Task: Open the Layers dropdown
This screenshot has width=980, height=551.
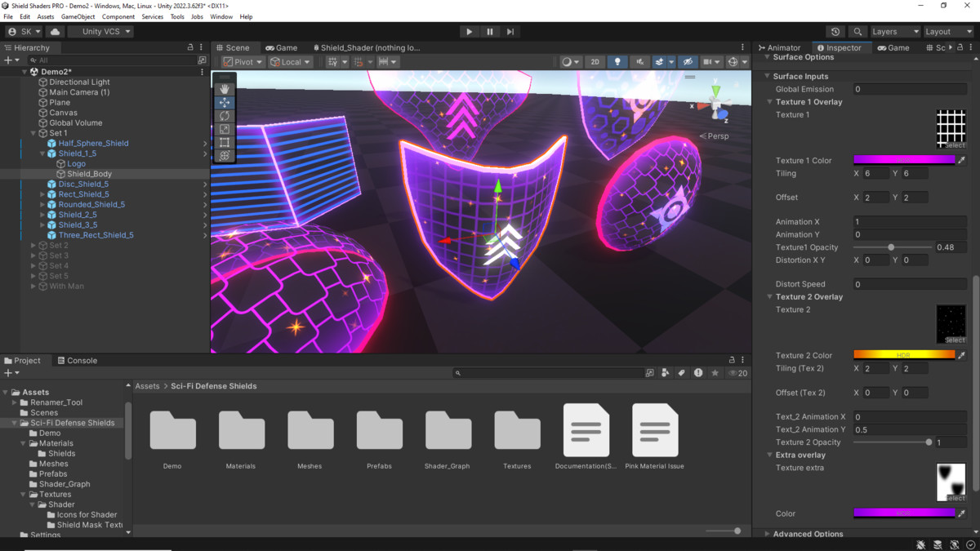Action: click(x=894, y=31)
